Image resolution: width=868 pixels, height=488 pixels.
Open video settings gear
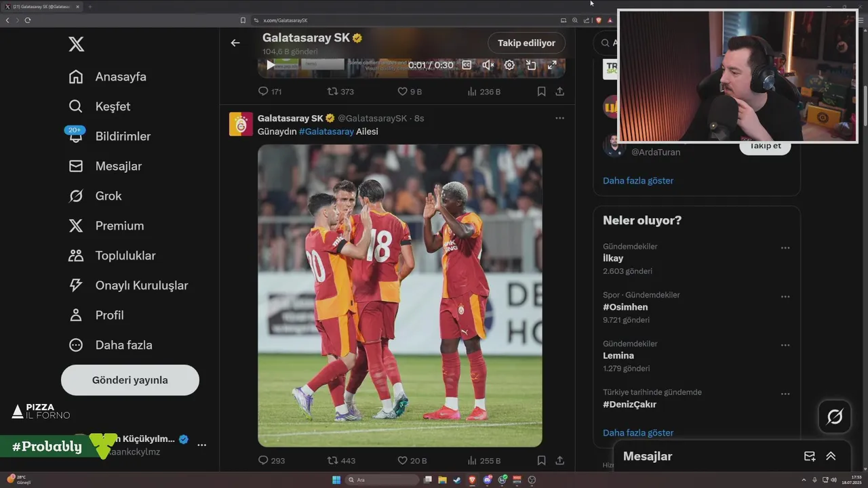point(509,65)
